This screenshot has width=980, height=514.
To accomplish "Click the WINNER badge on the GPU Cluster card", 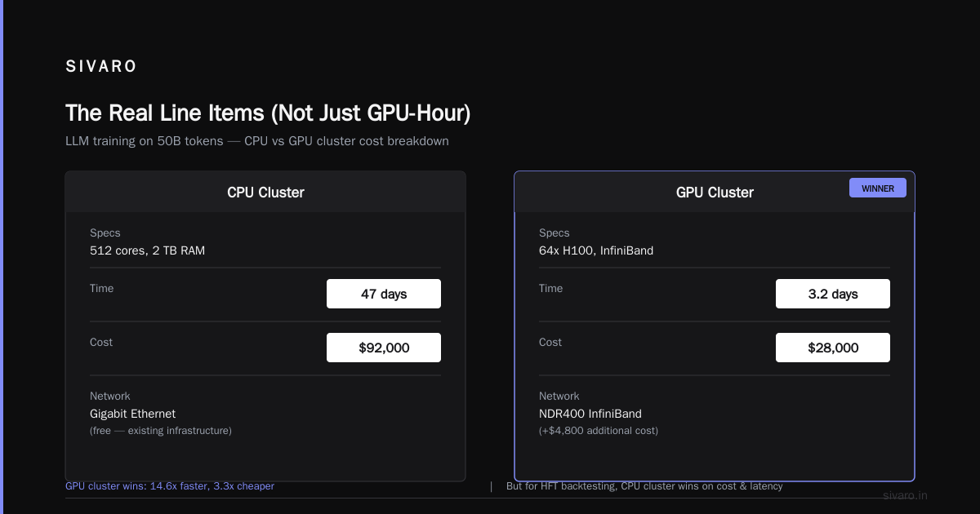I will point(878,188).
